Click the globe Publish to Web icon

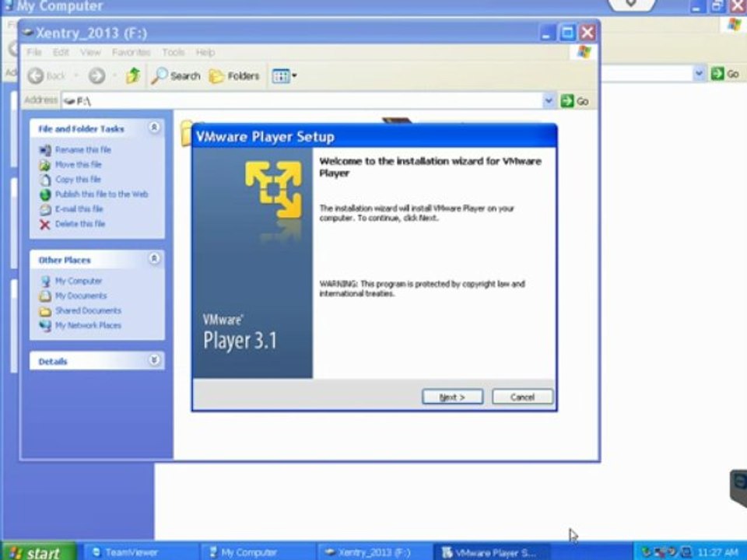coord(45,194)
